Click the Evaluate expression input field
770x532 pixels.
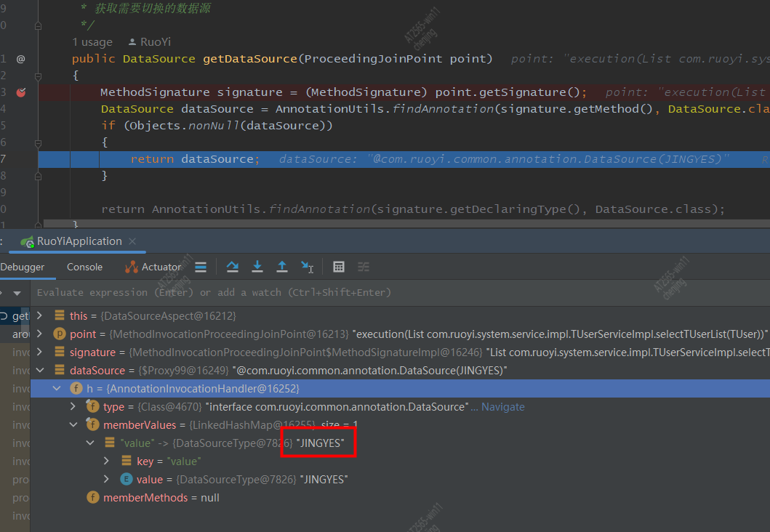400,293
